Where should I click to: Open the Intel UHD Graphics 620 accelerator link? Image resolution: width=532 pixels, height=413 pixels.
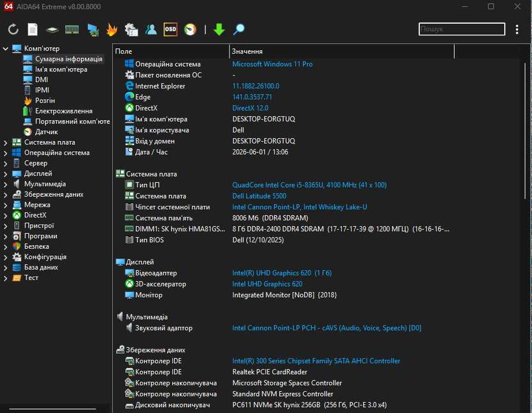point(267,284)
